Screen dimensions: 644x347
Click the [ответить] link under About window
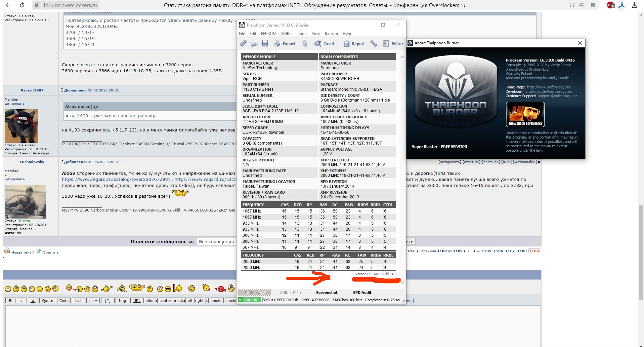471,162
